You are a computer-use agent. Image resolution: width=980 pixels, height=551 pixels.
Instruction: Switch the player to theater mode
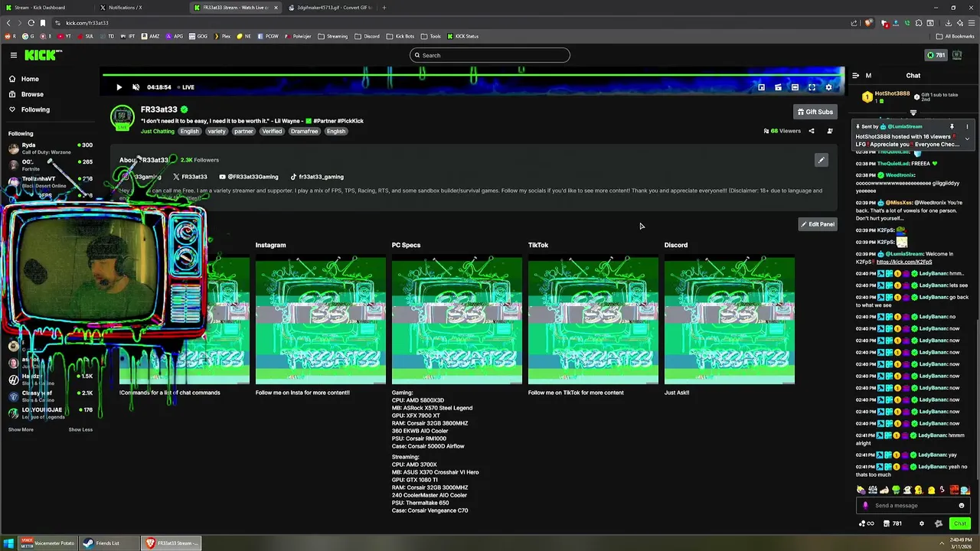click(795, 87)
